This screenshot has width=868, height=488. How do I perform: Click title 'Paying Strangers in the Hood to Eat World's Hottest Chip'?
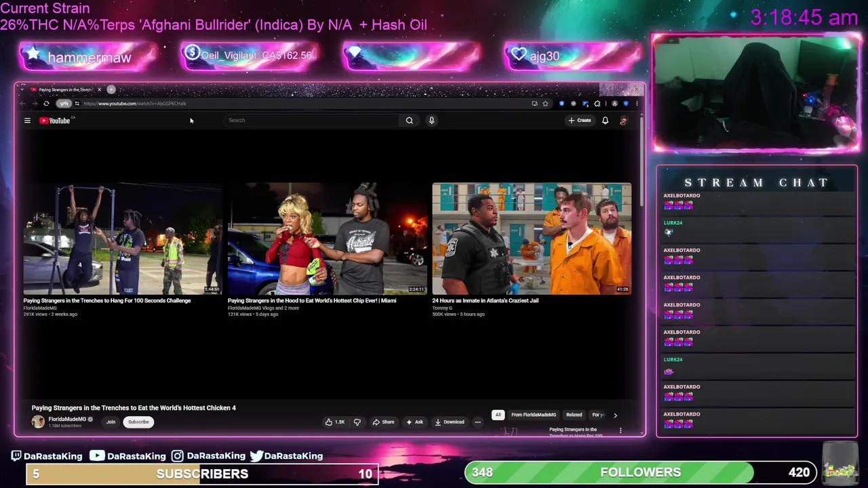point(312,300)
